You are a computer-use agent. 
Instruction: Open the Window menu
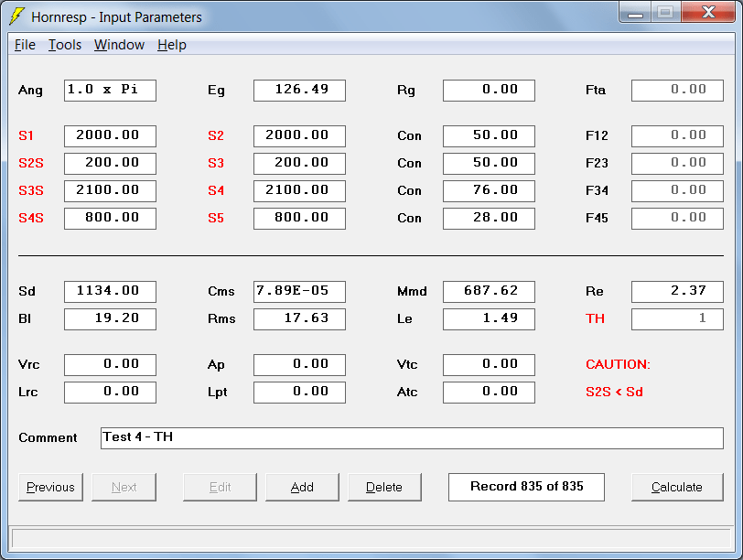(x=119, y=45)
